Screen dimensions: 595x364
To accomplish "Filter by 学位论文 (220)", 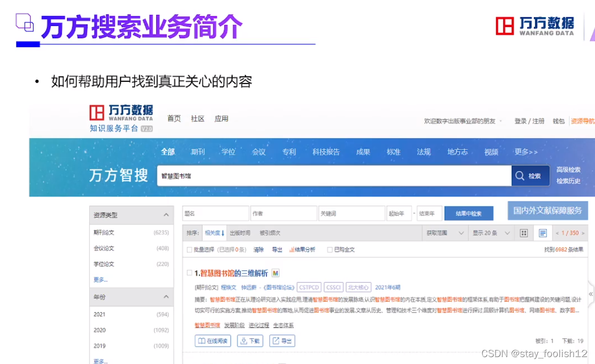I will click(x=131, y=264).
